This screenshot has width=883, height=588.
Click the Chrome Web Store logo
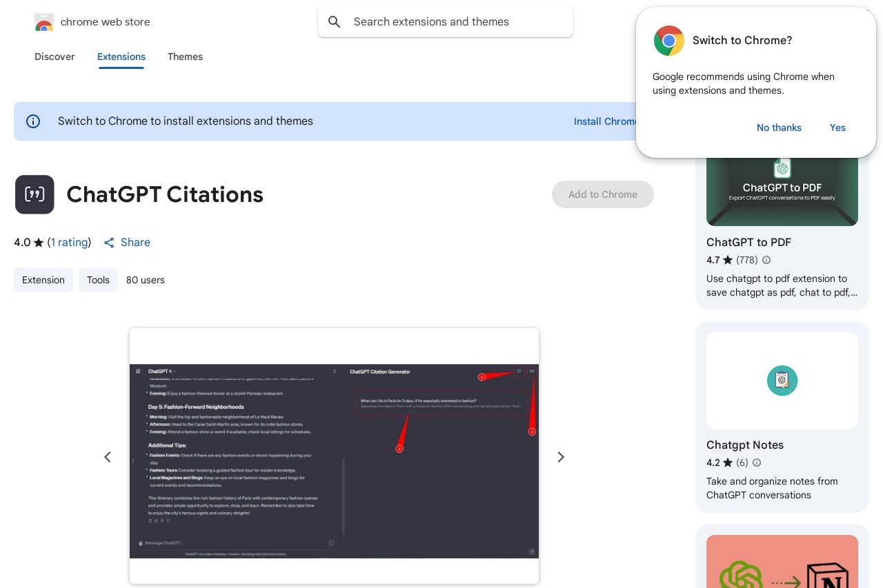(x=43, y=23)
